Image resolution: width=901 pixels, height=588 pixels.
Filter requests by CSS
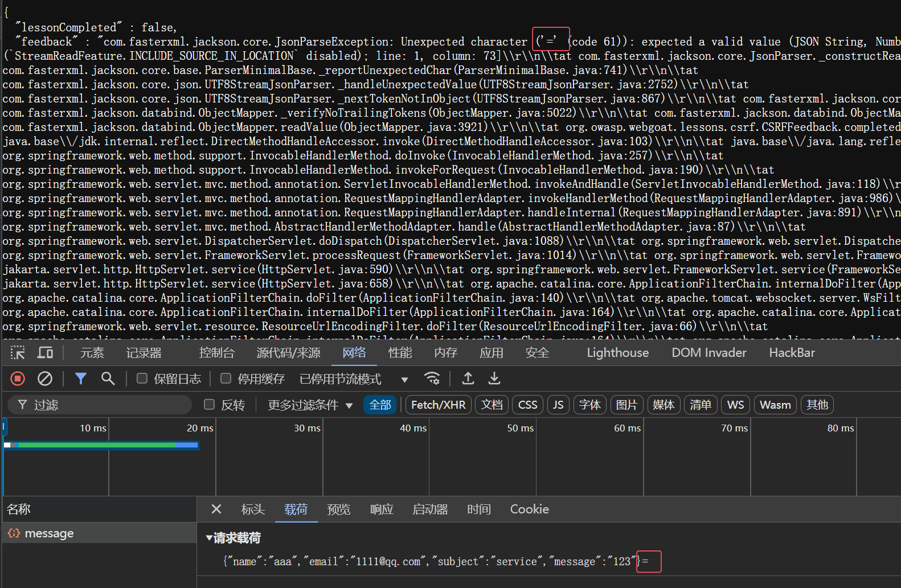click(x=528, y=405)
